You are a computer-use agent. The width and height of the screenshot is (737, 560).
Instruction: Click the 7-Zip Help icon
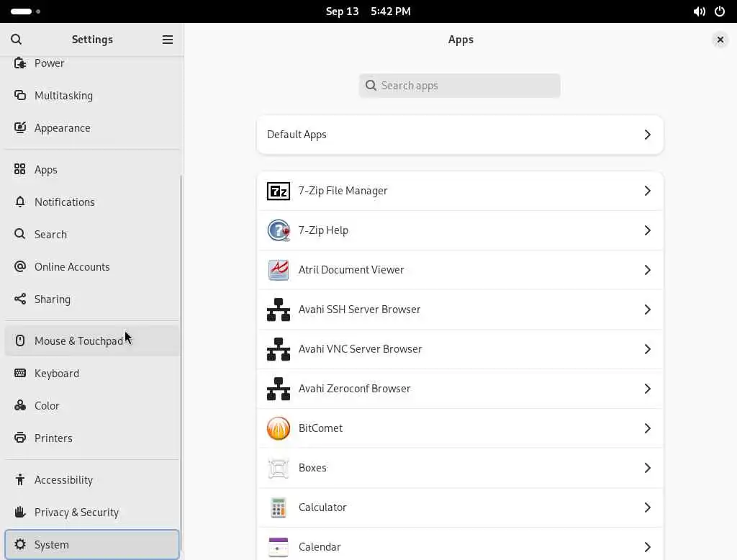(279, 230)
